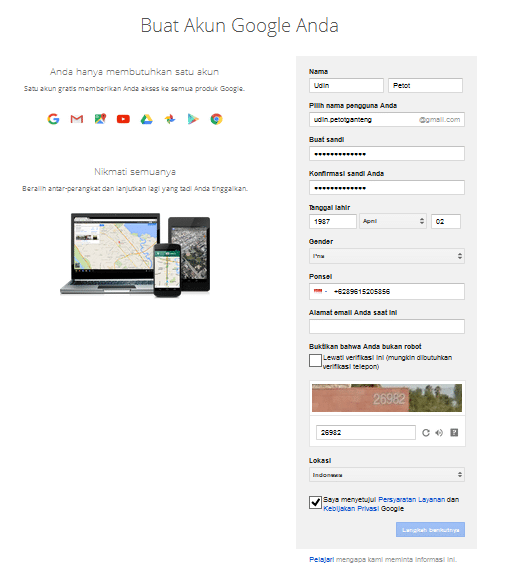Click the Buat Akun Google Anda heading
The width and height of the screenshot is (524, 579).
click(239, 25)
